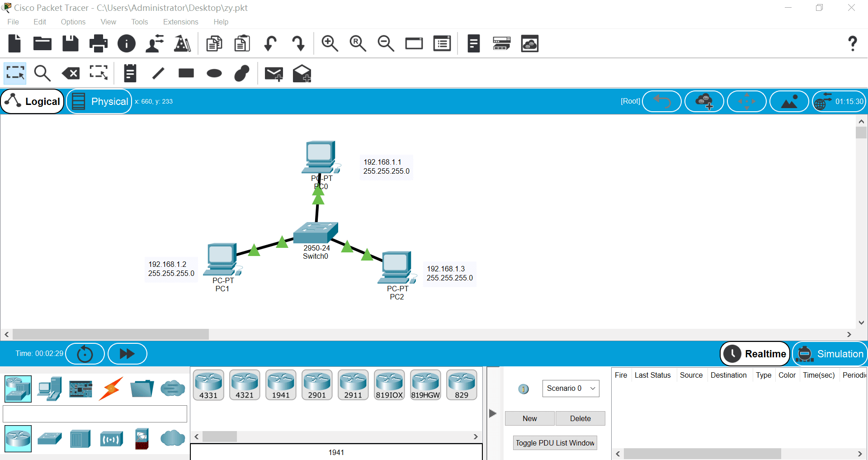This screenshot has width=868, height=460.
Task: Zoom out with the minus magnifier
Action: pyautogui.click(x=386, y=44)
